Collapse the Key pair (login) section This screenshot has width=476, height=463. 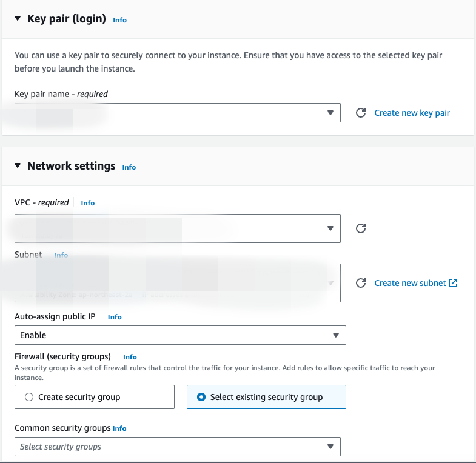[x=18, y=19]
